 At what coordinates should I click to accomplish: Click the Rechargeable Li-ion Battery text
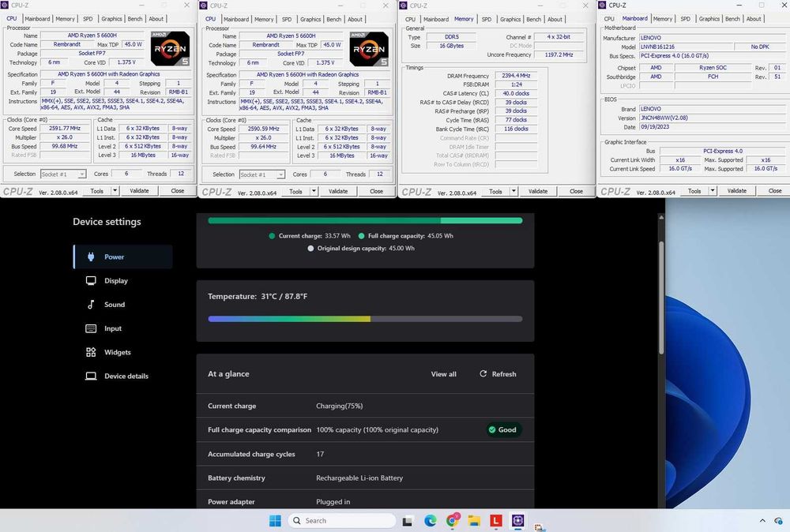pyautogui.click(x=359, y=478)
